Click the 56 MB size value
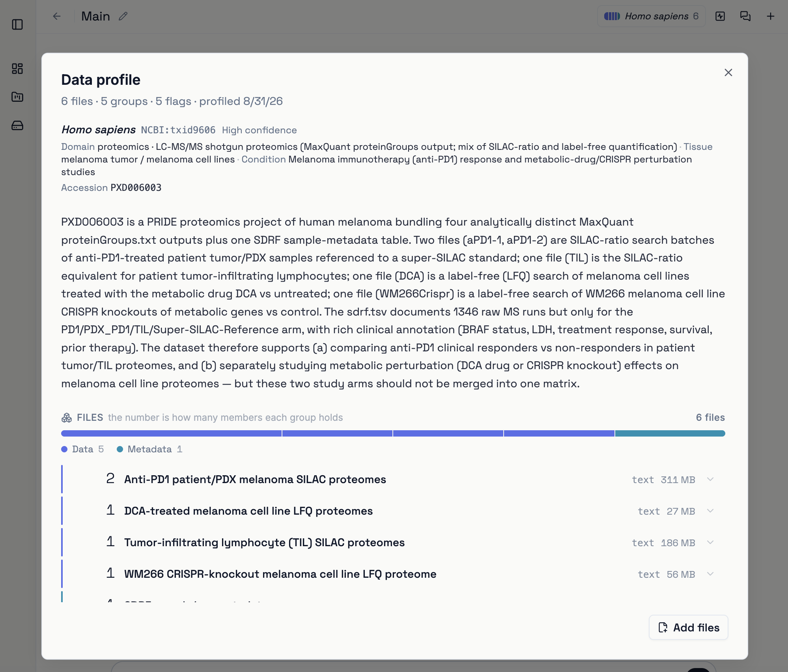This screenshot has width=788, height=672. click(x=681, y=575)
